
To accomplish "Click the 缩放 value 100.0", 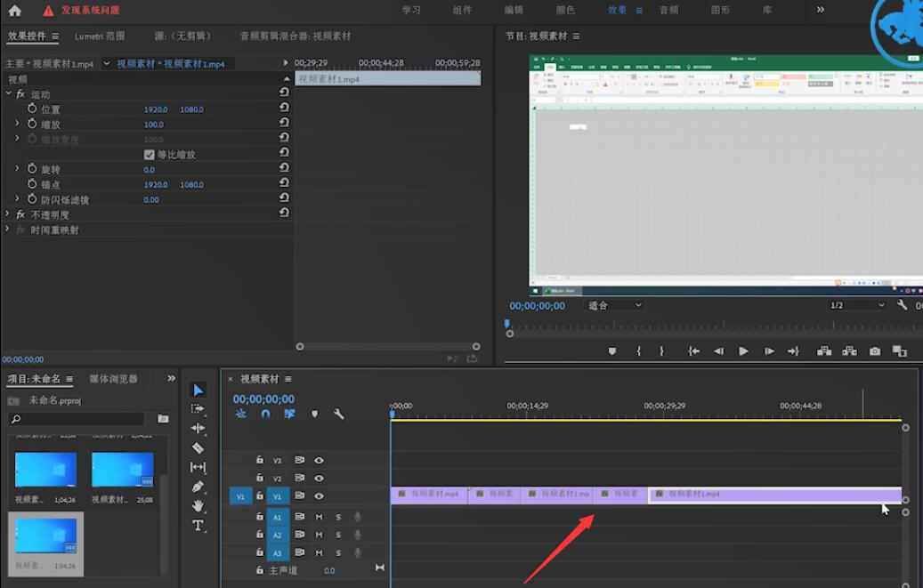I will coord(154,125).
